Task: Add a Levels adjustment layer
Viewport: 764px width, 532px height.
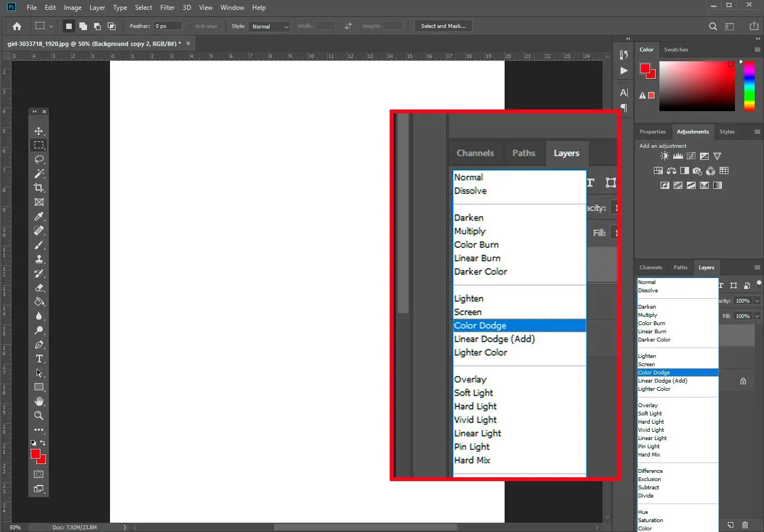Action: coord(678,155)
